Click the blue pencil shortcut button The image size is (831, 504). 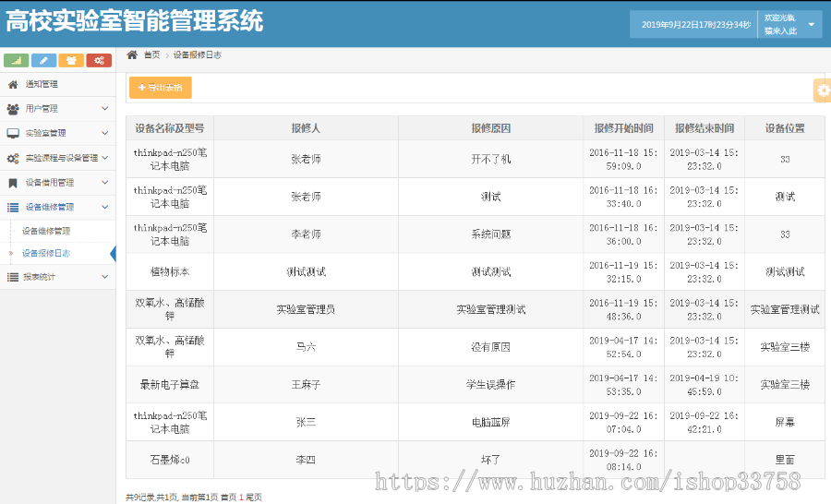point(44,60)
